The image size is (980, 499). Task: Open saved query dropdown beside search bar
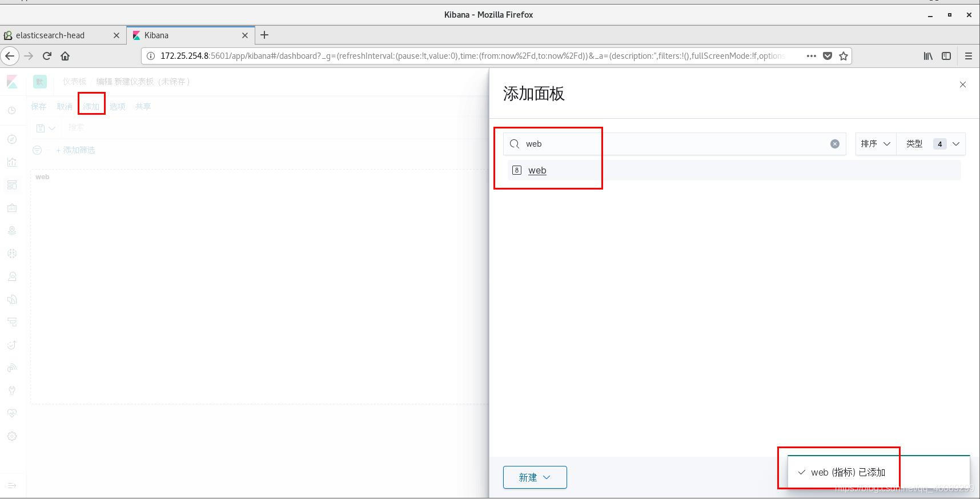click(46, 128)
